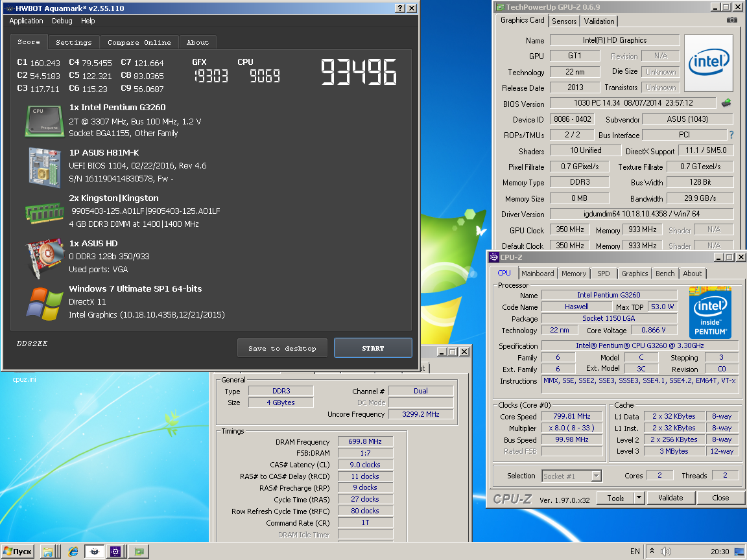
Task: Open the Debug menu in Aquamark
Action: coord(62,21)
